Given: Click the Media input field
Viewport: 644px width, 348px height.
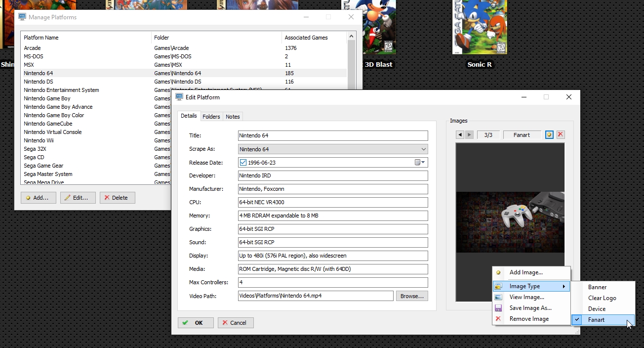Looking at the screenshot, I should [333, 269].
